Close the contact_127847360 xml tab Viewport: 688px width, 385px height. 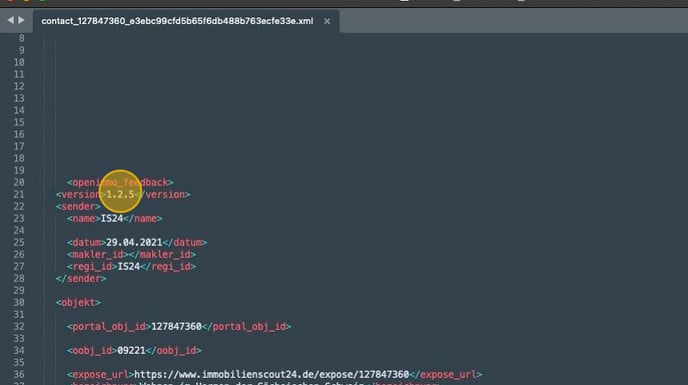[x=327, y=21]
